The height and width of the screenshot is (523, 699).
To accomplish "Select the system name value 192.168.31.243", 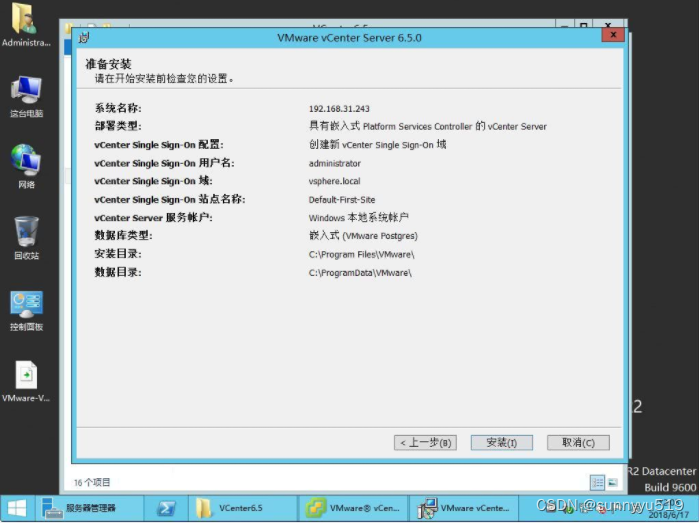I will tap(339, 109).
